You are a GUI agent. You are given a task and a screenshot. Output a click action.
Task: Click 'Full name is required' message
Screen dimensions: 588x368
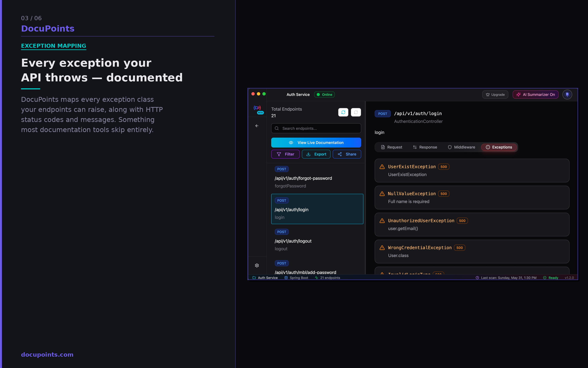(409, 201)
